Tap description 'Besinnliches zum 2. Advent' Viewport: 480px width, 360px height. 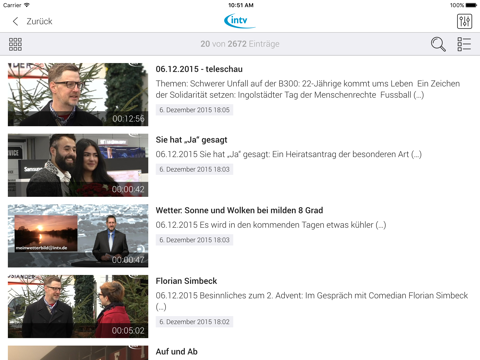[312, 301]
